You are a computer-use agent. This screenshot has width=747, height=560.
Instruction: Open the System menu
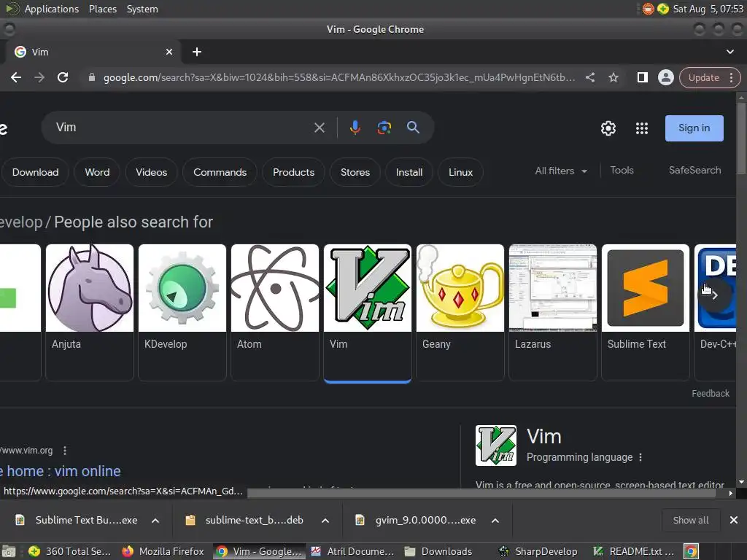click(142, 9)
